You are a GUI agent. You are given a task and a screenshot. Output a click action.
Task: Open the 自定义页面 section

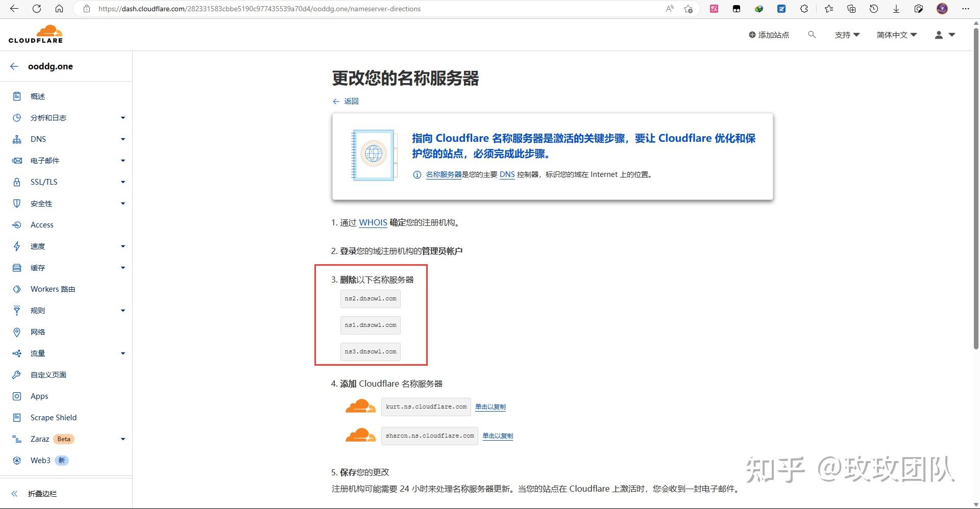pyautogui.click(x=48, y=374)
